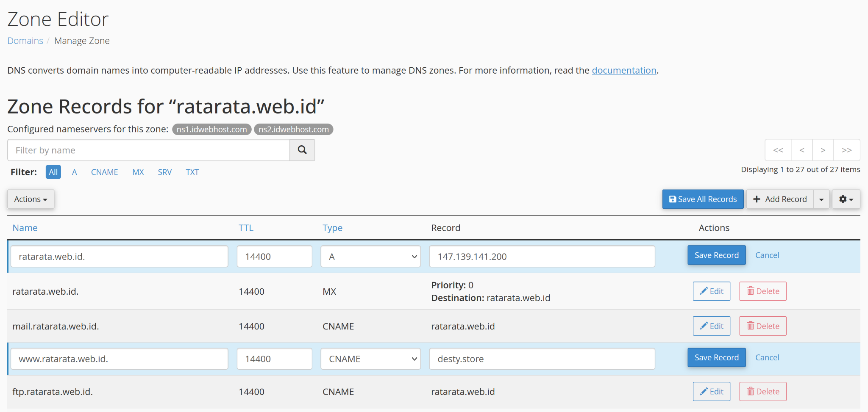This screenshot has height=412, width=868.
Task: Expand the Add Record dropdown arrow
Action: [821, 199]
